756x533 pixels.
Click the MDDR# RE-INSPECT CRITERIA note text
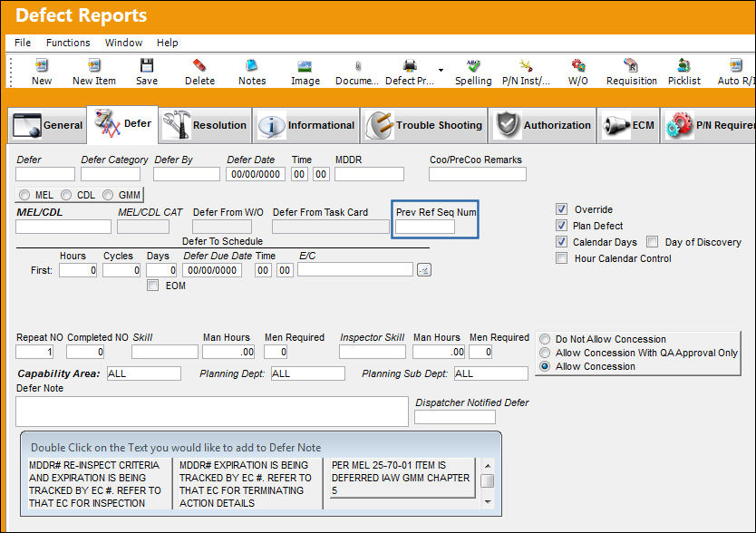[x=100, y=484]
